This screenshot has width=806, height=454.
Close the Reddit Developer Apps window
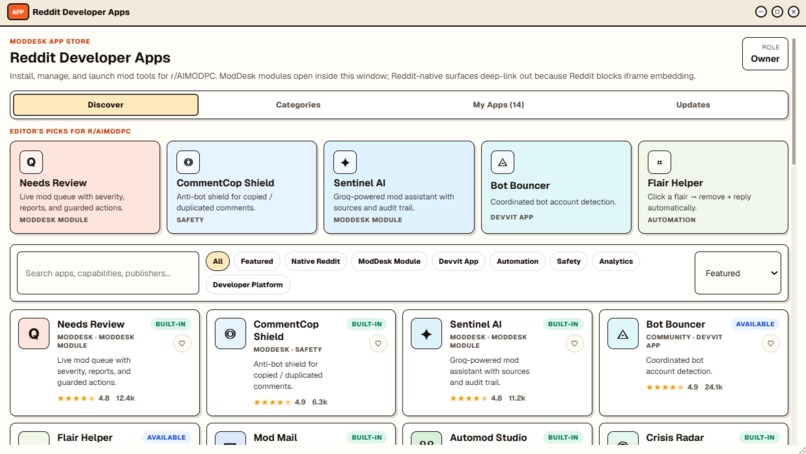point(794,11)
